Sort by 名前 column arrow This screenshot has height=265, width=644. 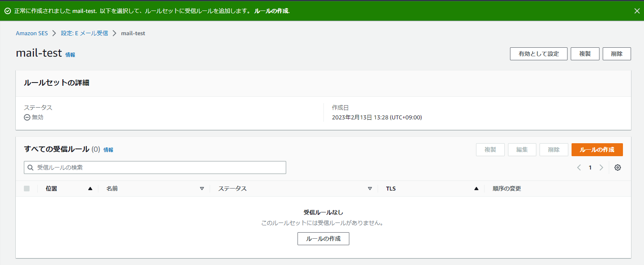point(202,189)
